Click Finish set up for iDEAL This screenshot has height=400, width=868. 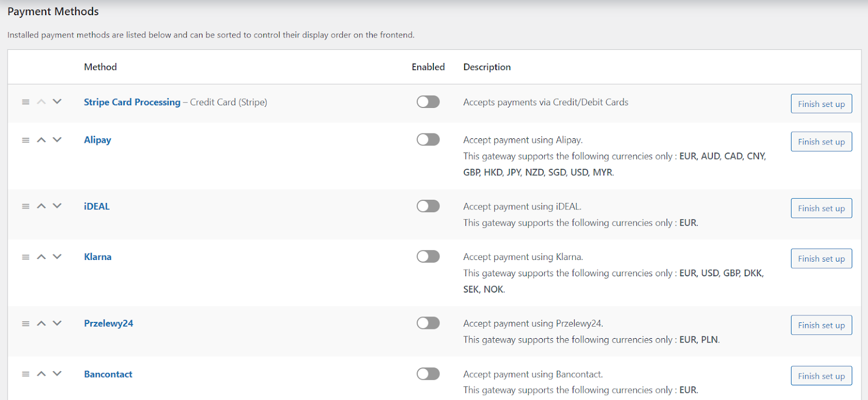click(821, 208)
